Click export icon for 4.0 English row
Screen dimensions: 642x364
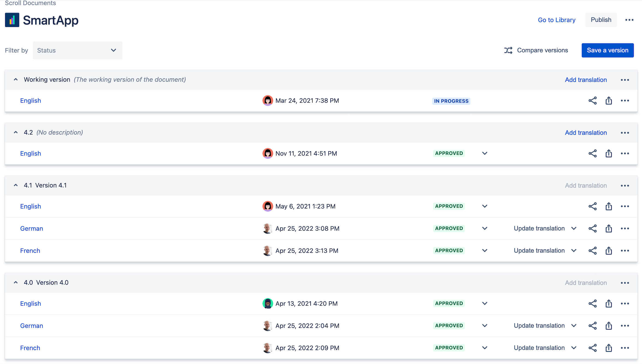point(608,304)
